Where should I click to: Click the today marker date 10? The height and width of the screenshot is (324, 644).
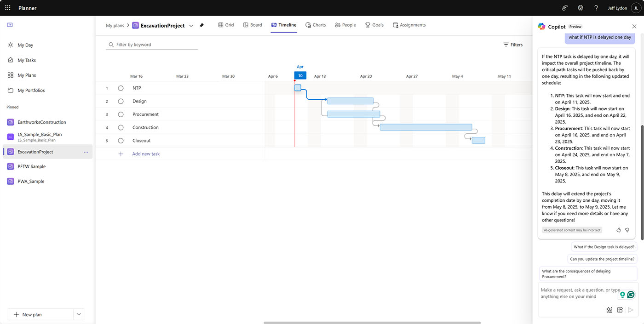coord(300,75)
